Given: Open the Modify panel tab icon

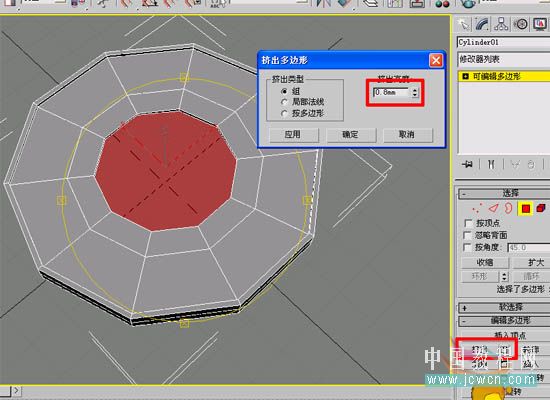Looking at the screenshot, I should 483,24.
